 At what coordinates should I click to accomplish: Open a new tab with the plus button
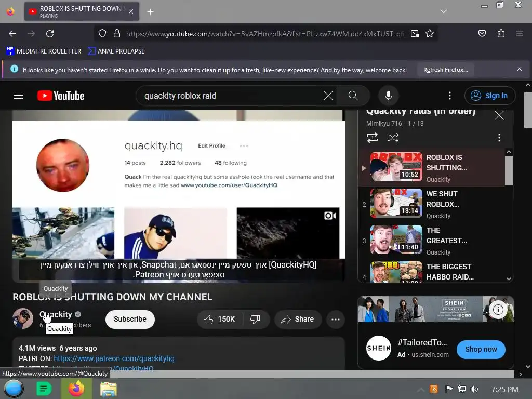[150, 12]
